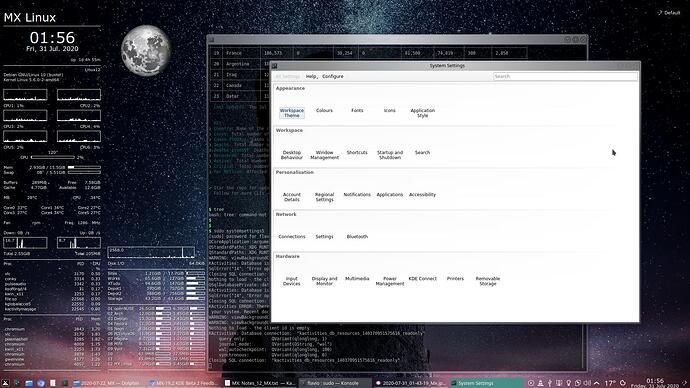This screenshot has height=388, width=690.
Task: Focus the Search field in System Settings
Action: (x=565, y=77)
